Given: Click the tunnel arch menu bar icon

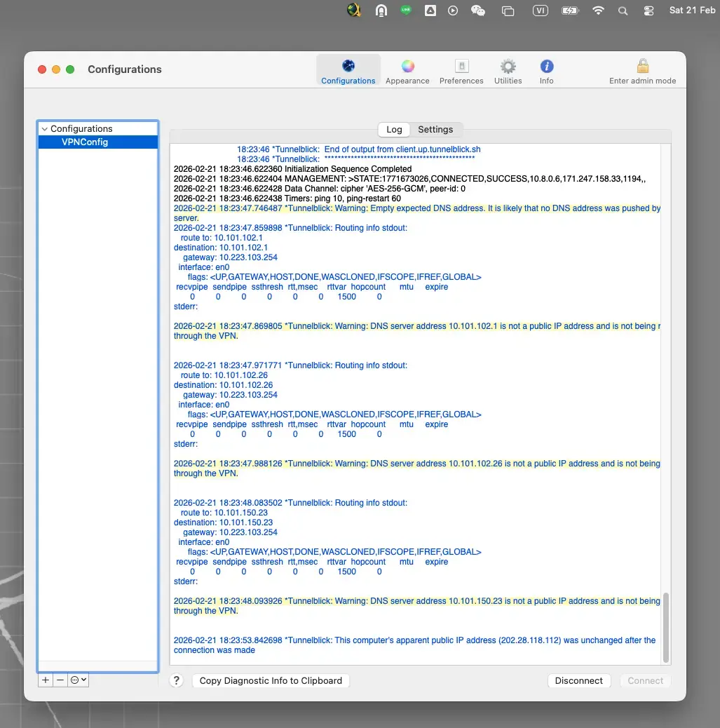Looking at the screenshot, I should tap(381, 11).
